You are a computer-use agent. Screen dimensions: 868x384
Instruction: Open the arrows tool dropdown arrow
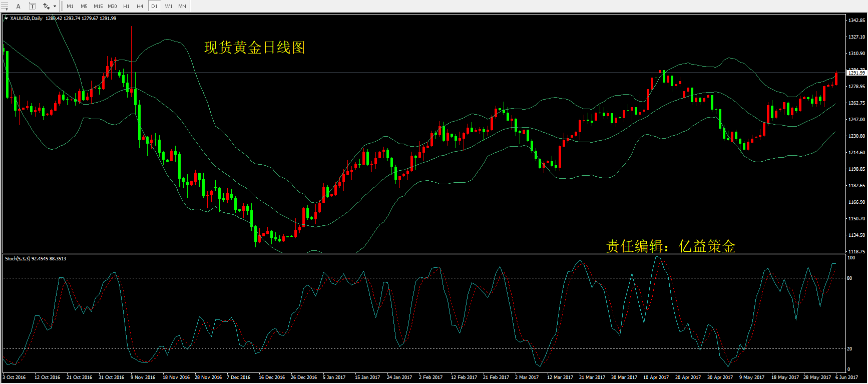[55, 7]
